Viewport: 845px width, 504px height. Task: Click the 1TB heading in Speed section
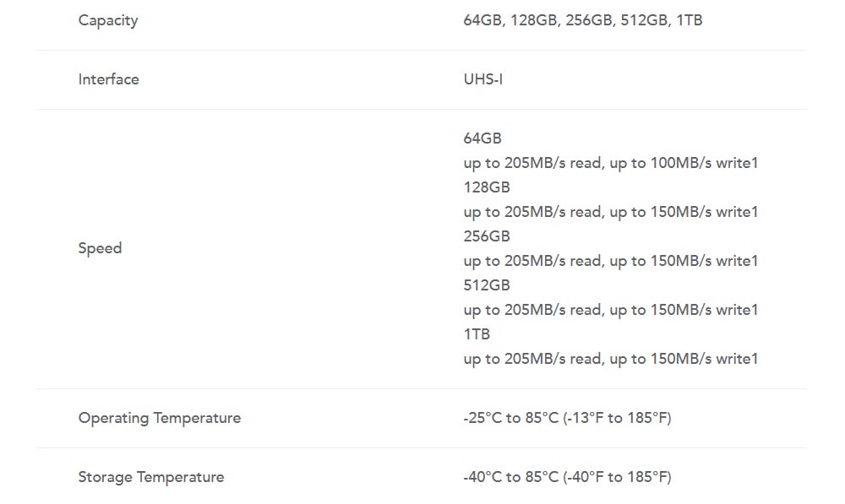click(x=477, y=334)
